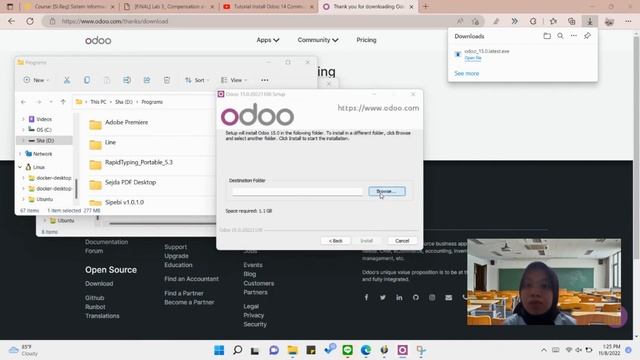Click Up arrow in File Explorer navigation
The width and height of the screenshot is (640, 360).
(x=63, y=102)
